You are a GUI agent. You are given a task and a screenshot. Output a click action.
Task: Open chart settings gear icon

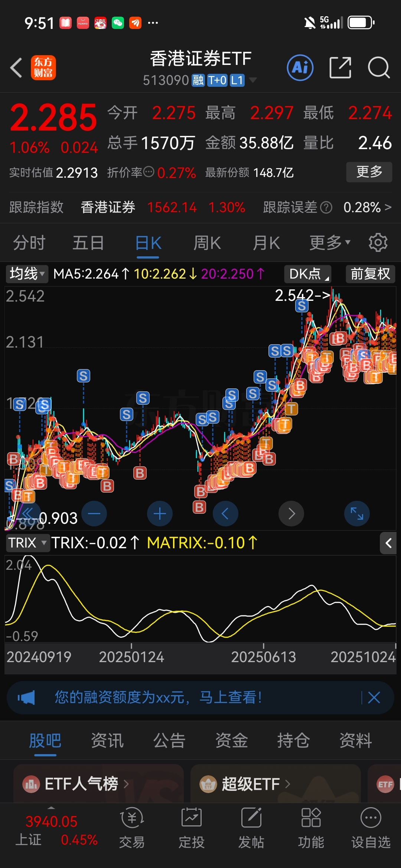(x=378, y=243)
